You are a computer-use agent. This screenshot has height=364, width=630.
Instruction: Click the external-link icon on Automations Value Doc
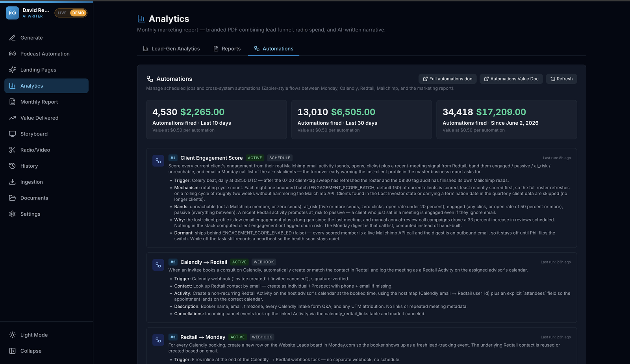click(486, 79)
